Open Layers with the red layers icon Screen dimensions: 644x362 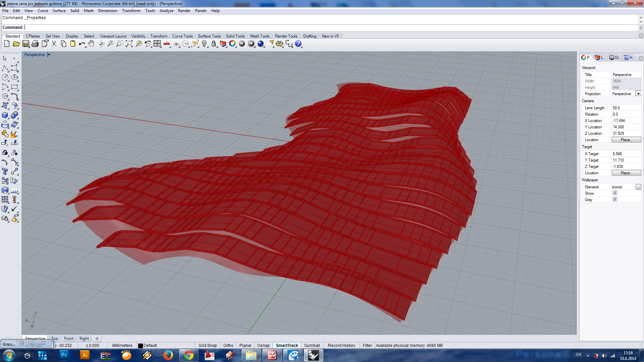click(223, 44)
